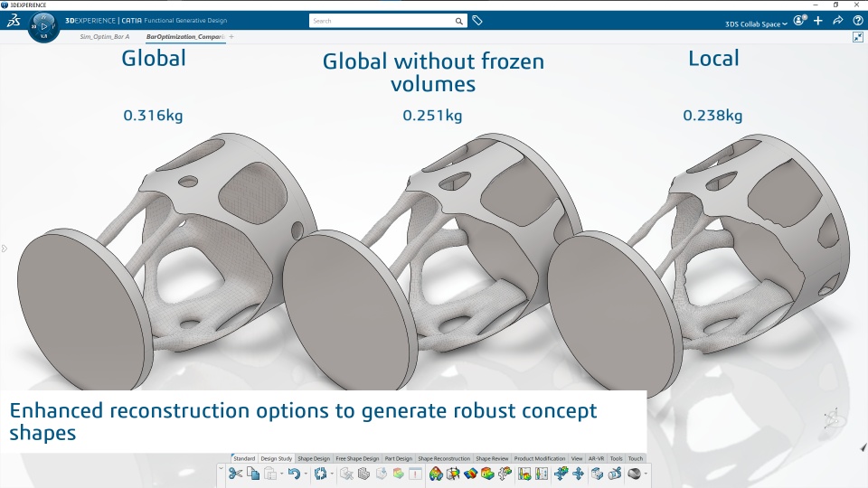868x488 pixels.
Task: Click the gray meshed block icon
Action: (x=363, y=474)
